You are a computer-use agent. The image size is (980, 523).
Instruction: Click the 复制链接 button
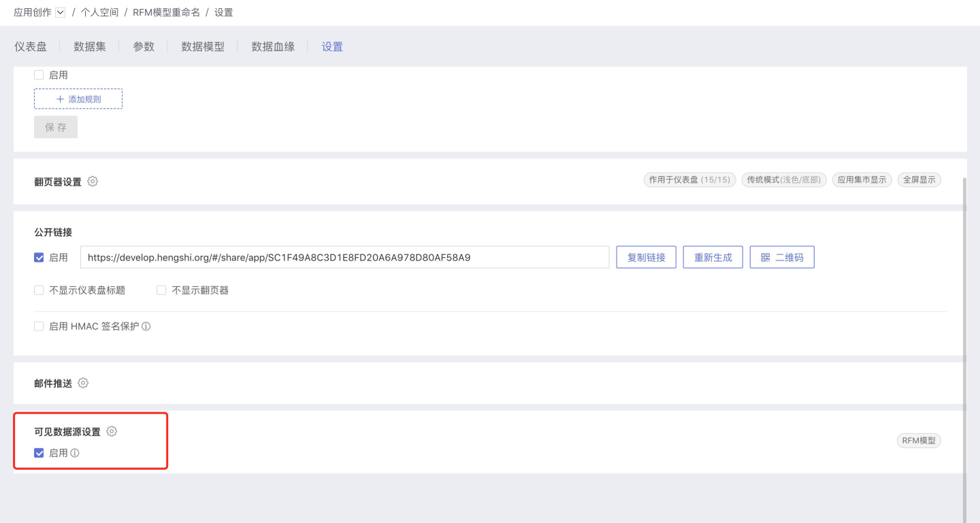tap(646, 258)
